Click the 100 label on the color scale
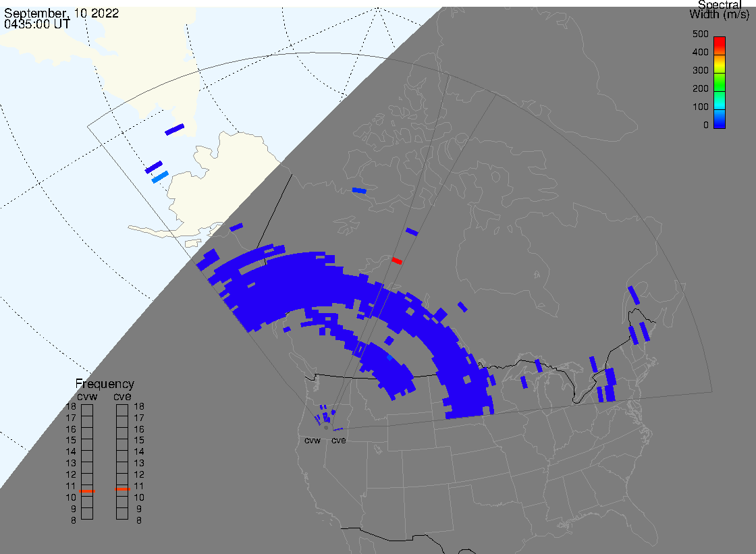 (700, 107)
